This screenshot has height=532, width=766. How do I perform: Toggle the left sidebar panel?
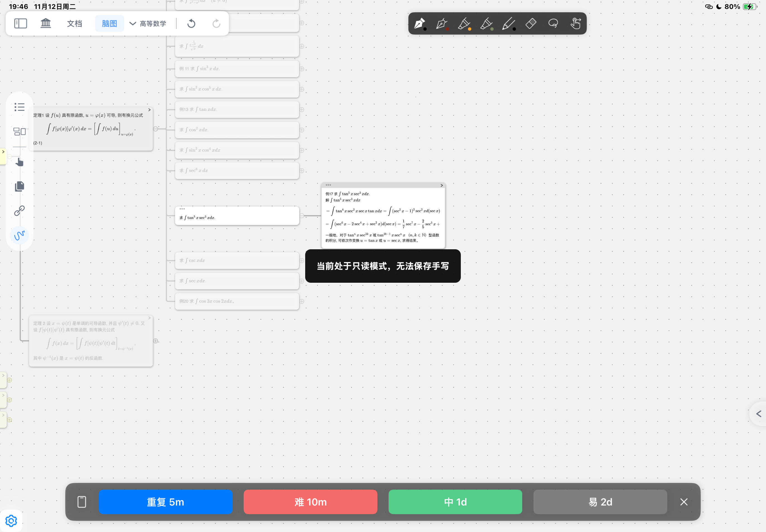(20, 23)
